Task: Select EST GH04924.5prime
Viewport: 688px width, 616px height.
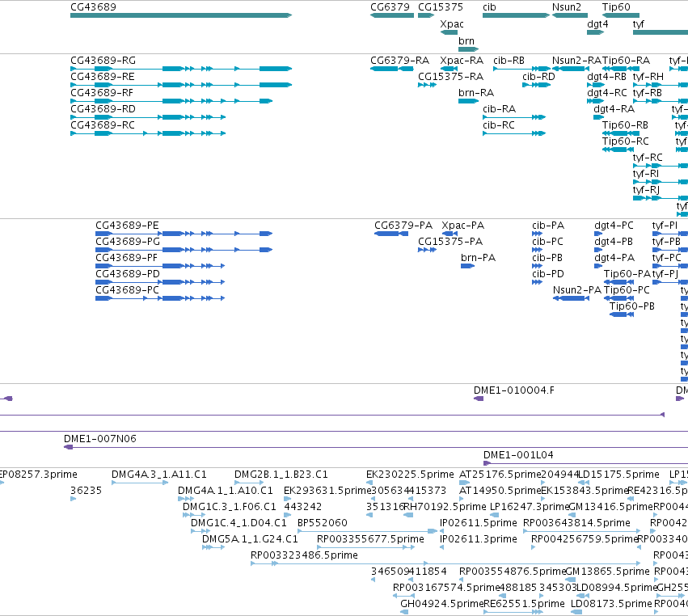Action: click(x=404, y=612)
